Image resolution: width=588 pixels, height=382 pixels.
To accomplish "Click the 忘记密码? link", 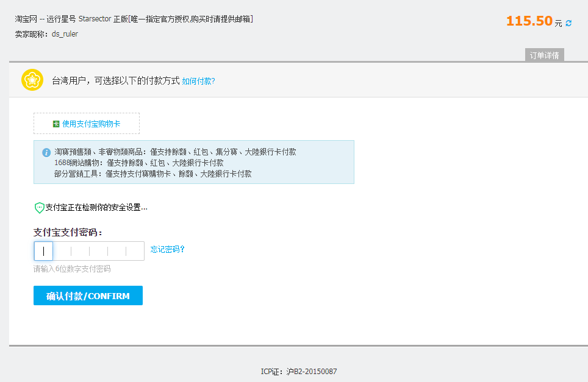I will click(x=167, y=249).
